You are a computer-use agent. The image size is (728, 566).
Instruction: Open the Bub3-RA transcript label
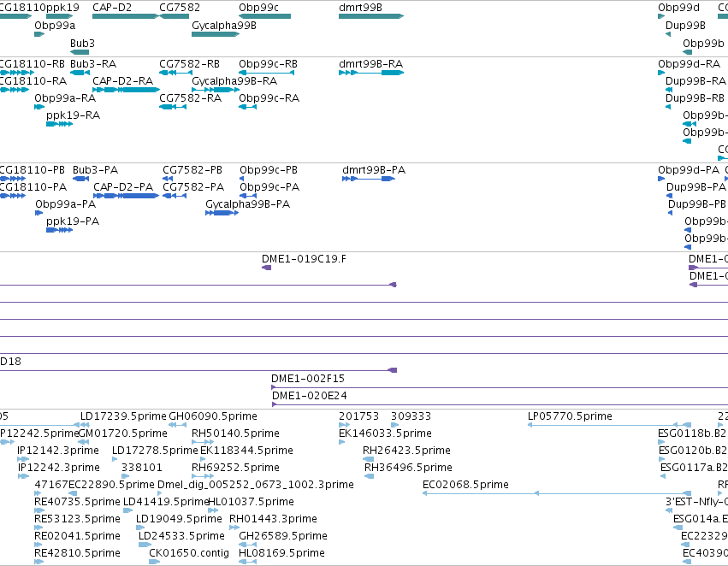point(93,64)
